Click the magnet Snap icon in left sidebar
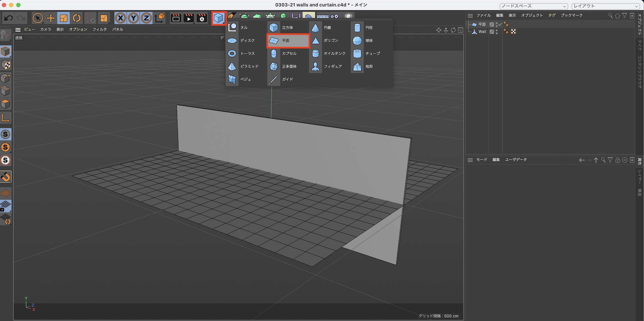This screenshot has width=644, height=321. tap(6, 177)
